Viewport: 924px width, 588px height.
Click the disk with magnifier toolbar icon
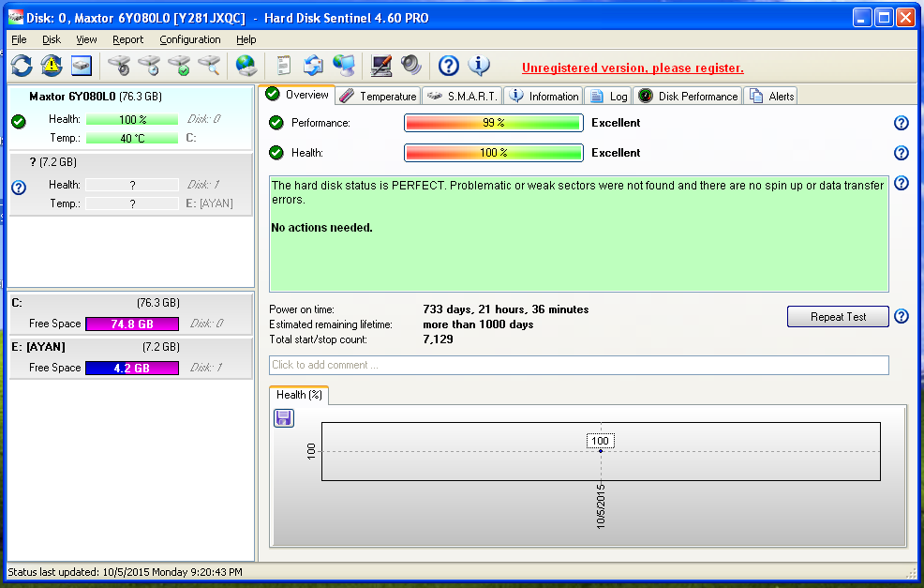coord(209,66)
